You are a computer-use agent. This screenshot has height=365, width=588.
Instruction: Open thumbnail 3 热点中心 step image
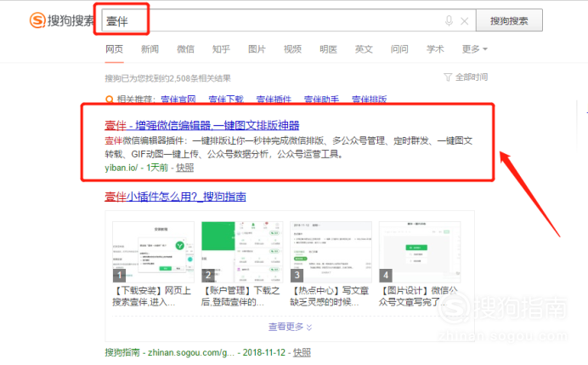331,252
